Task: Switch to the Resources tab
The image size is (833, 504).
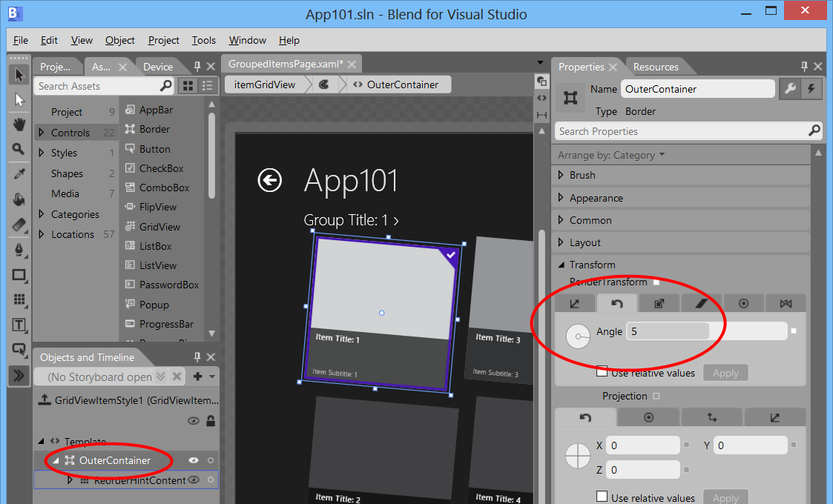Action: [x=656, y=67]
